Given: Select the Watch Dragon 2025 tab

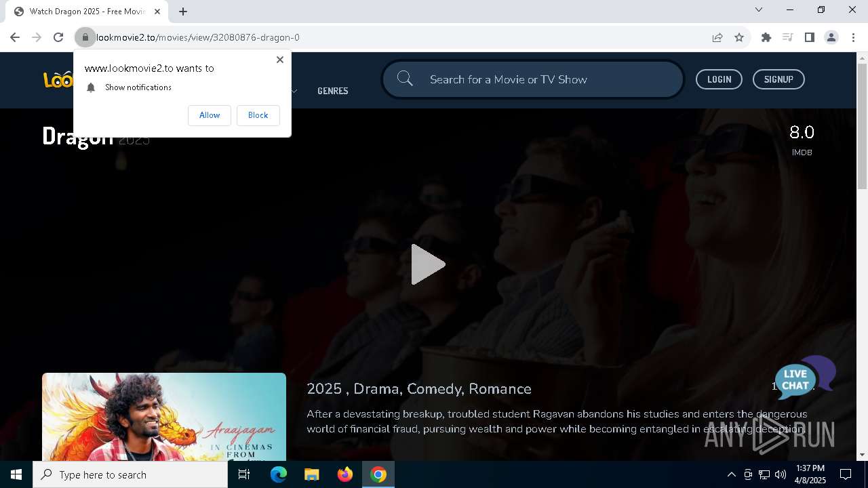Looking at the screenshot, I should 87,12.
